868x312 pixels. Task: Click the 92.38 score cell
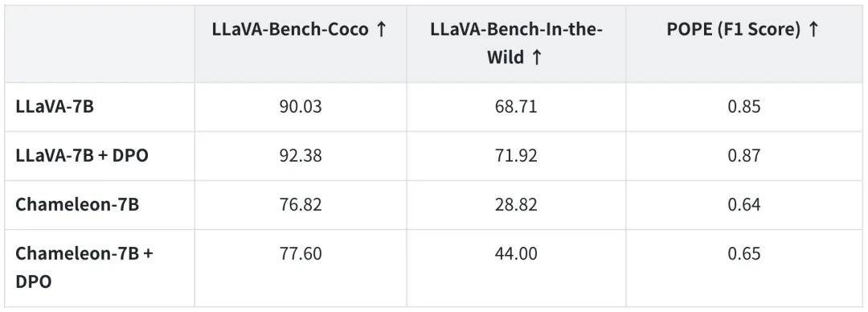[300, 156]
